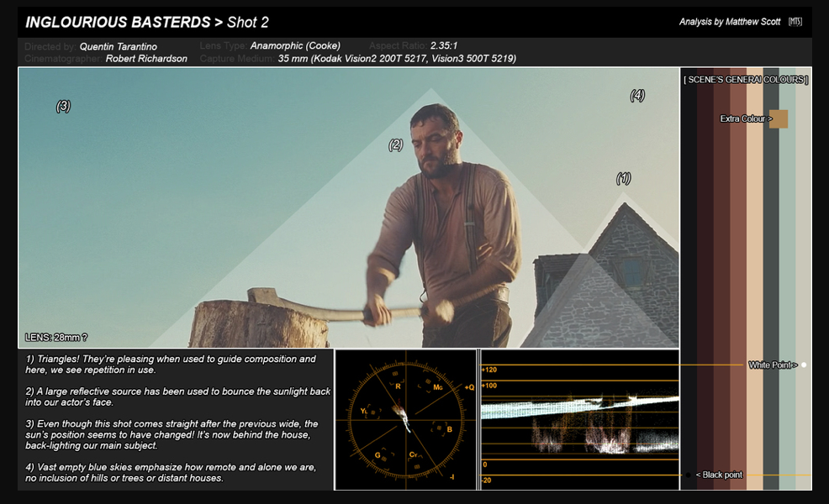Select director name 'Quentin Tarantino'
This screenshot has height=504, width=829.
coord(119,46)
